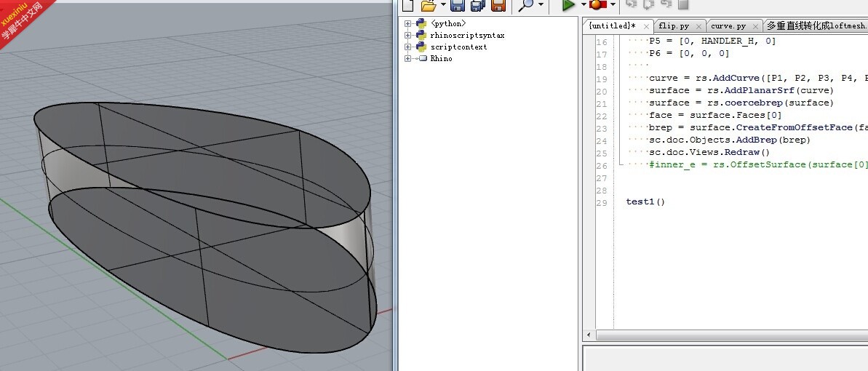Image resolution: width=868 pixels, height=371 pixels.
Task: Click the editor horizontal scrollbar track
Action: coord(730,335)
